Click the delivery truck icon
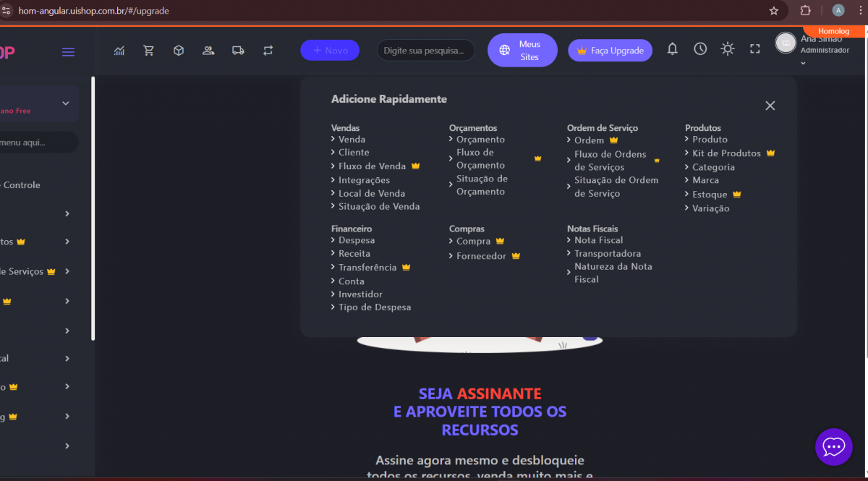The width and height of the screenshot is (868, 481). tap(238, 51)
